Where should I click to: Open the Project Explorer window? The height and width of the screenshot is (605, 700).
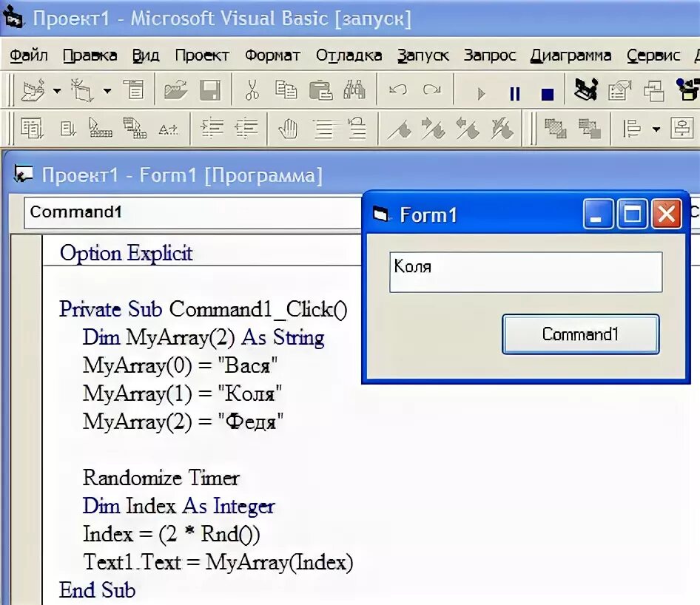pyautogui.click(x=585, y=89)
